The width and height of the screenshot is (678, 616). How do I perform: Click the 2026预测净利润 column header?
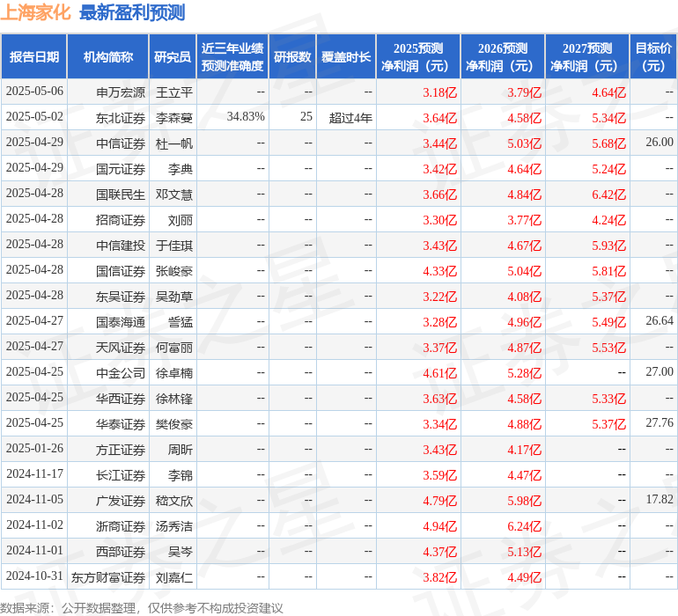point(503,57)
